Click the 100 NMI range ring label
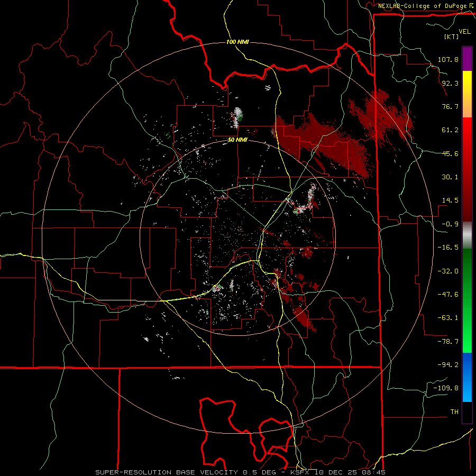This screenshot has width=476, height=476. point(237,42)
